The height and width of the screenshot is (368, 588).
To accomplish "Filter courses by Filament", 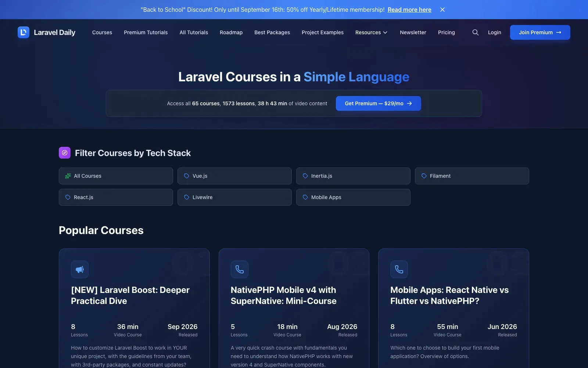I will click(x=472, y=176).
